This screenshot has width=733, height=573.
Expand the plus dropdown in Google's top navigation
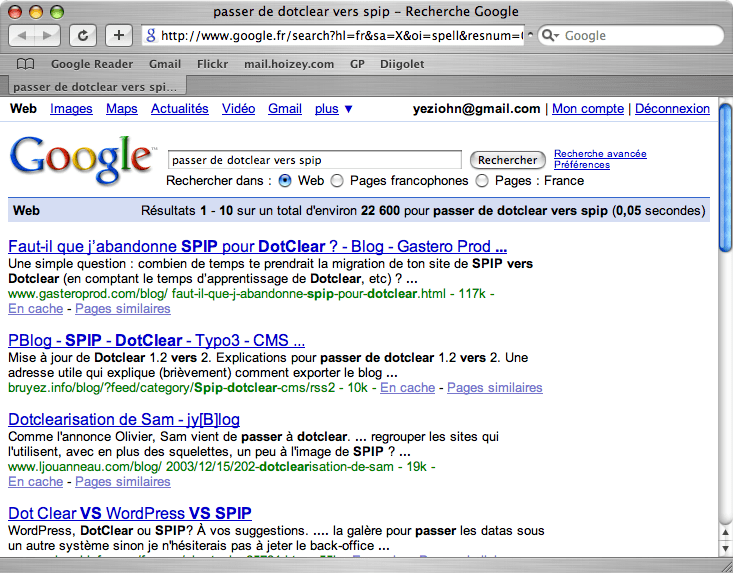pyautogui.click(x=333, y=109)
